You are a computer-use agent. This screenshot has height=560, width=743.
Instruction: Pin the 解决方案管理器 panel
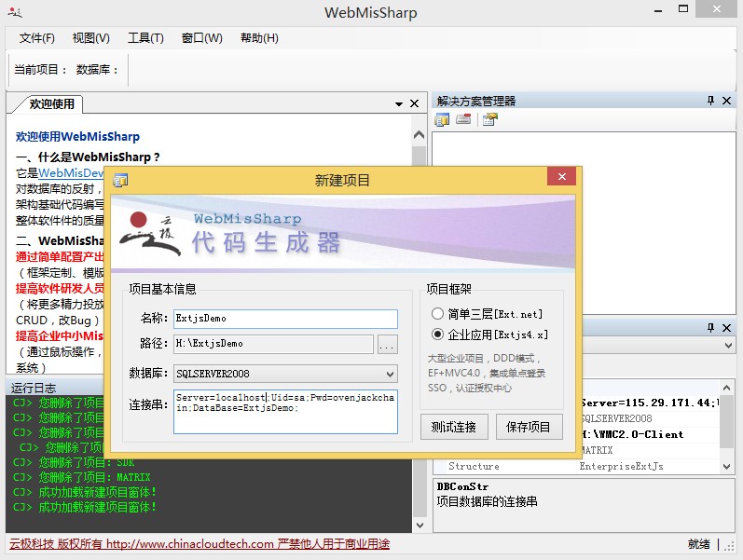711,101
